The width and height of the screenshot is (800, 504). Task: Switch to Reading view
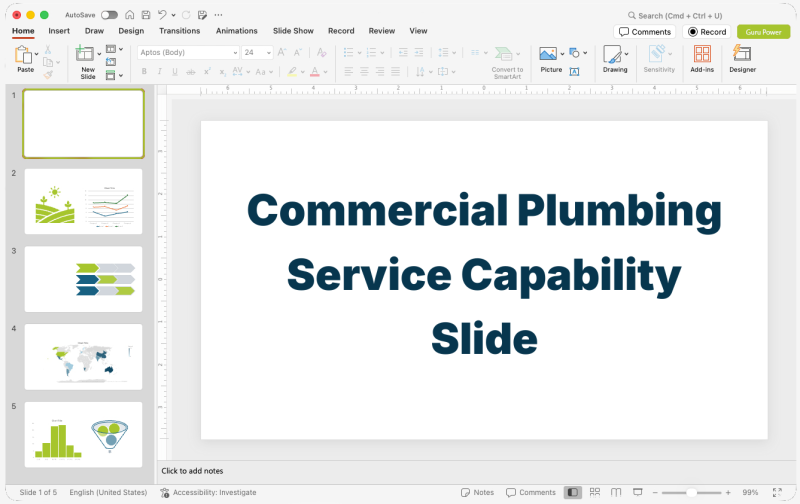pyautogui.click(x=616, y=492)
